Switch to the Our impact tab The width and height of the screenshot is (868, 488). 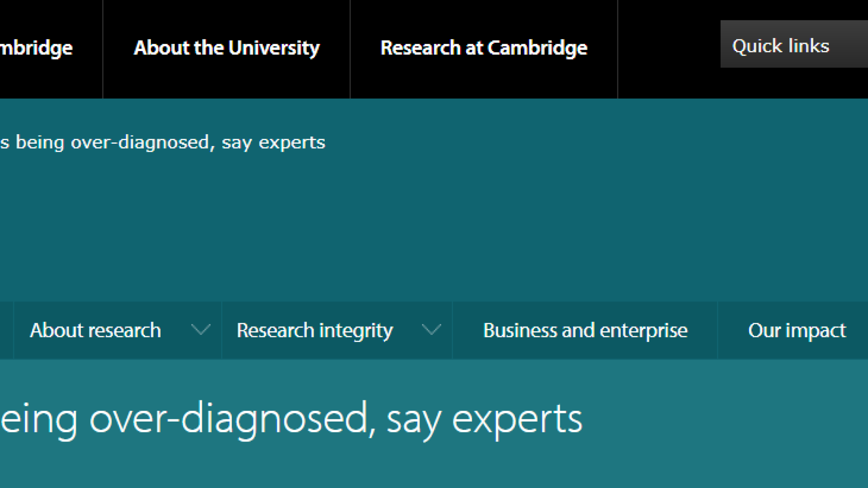pyautogui.click(x=797, y=330)
